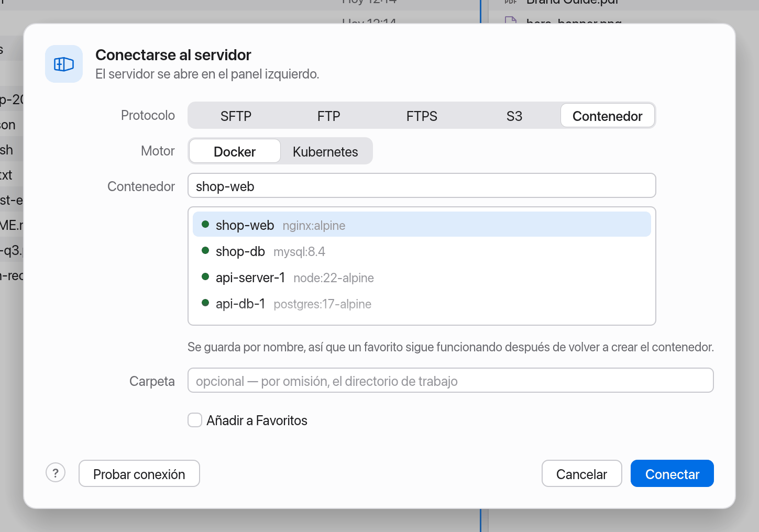759x532 pixels.
Task: Switch engine to Kubernetes
Action: tap(325, 151)
